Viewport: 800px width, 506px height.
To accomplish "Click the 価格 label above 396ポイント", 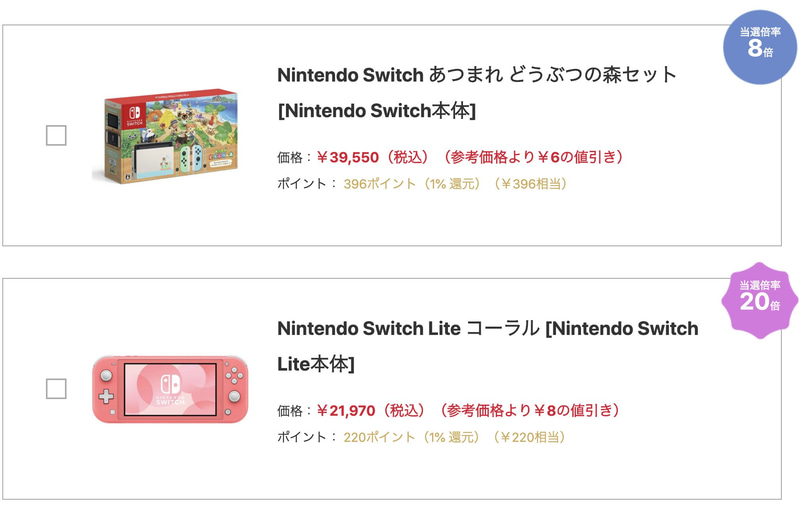I will [291, 157].
